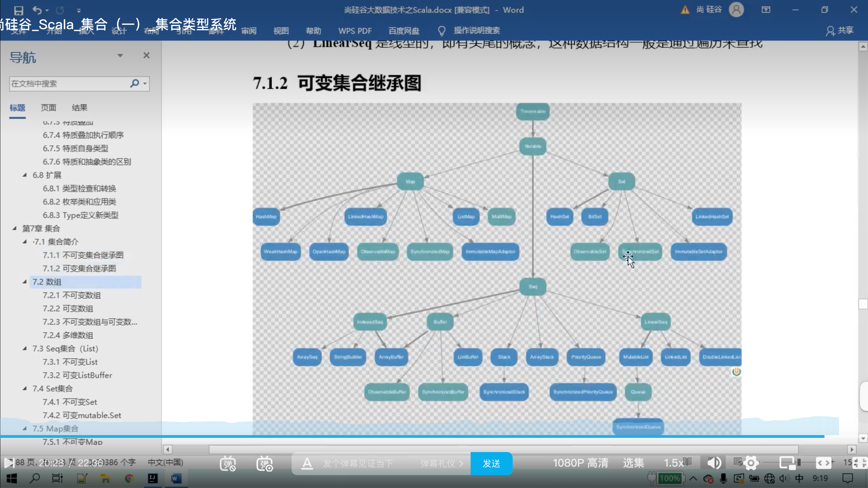Screen dimensions: 868x488
Task: Click the 发送 button to send danmaku
Action: pyautogui.click(x=491, y=463)
